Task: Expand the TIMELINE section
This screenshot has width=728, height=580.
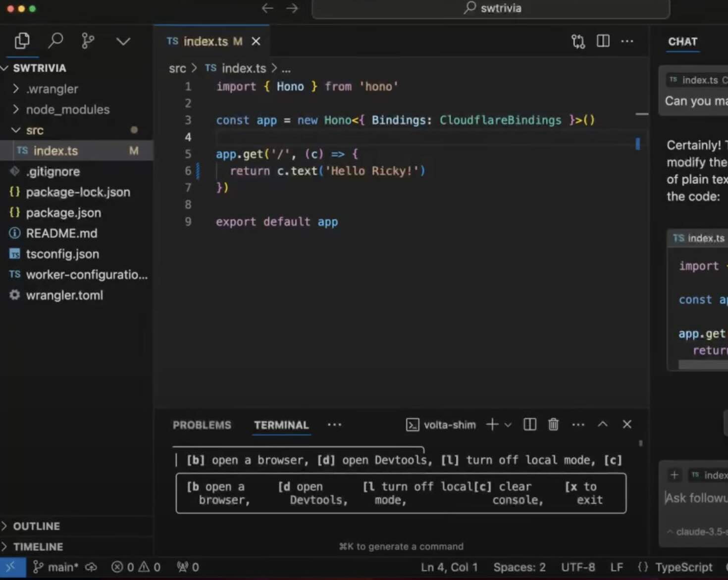Action: pos(38,547)
